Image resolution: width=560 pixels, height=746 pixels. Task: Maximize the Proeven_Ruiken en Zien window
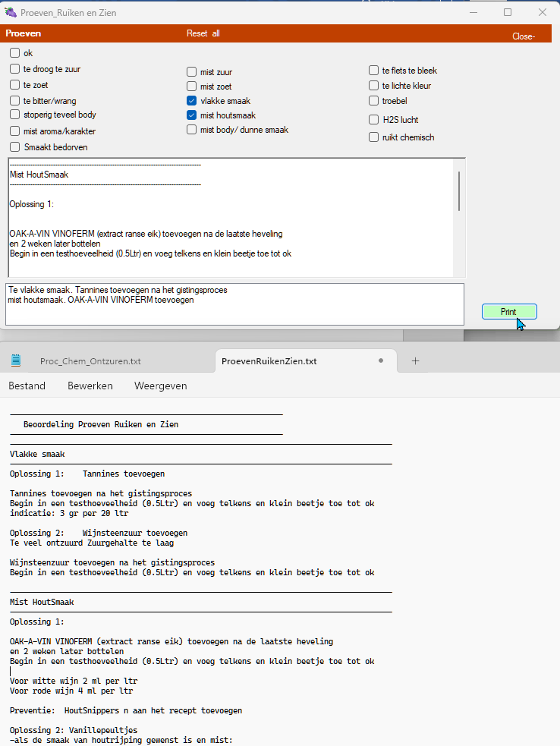[508, 12]
